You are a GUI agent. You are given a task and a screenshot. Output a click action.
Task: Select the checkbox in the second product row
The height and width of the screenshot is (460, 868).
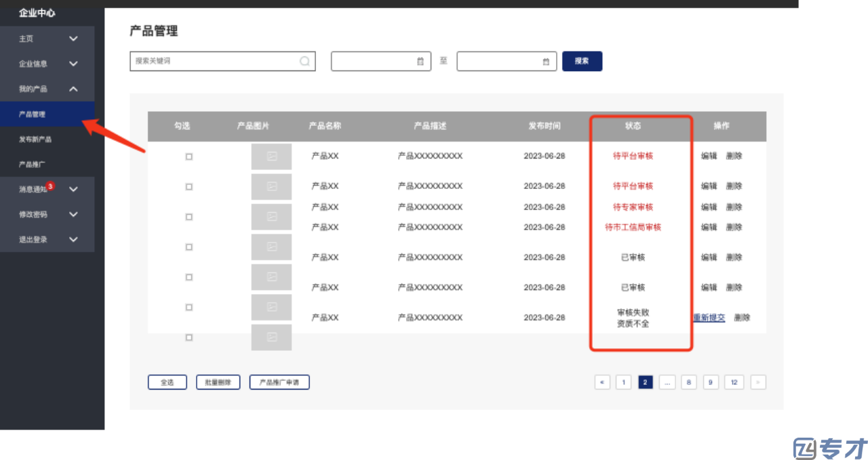(x=189, y=186)
